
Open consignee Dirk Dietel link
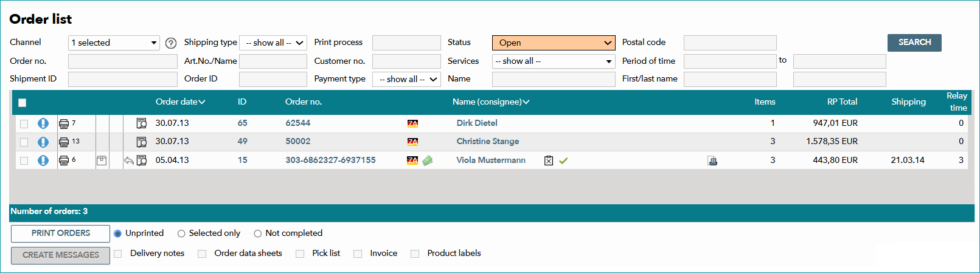click(477, 123)
